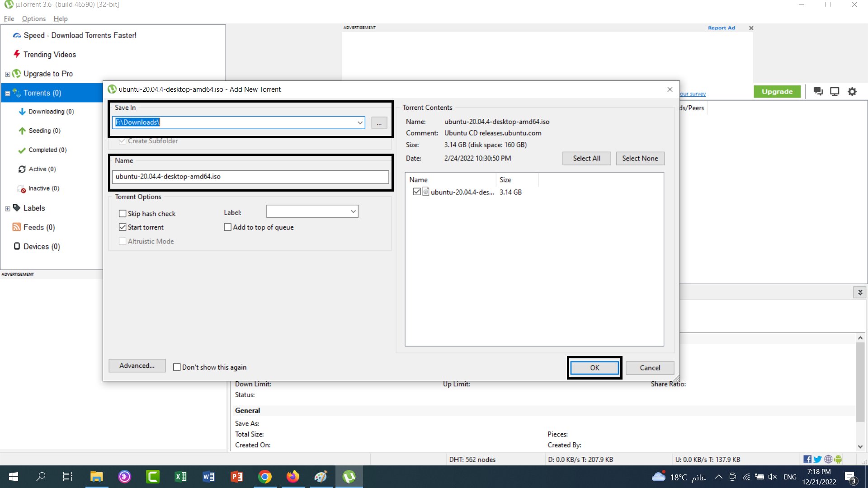Viewport: 868px width, 488px height.
Task: Click the Select All button
Action: (587, 158)
